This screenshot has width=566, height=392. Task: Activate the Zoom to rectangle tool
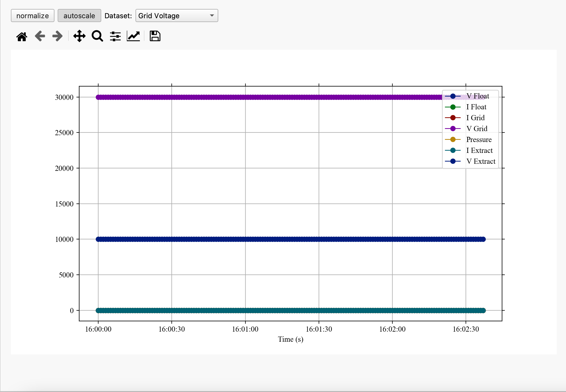[x=97, y=36]
